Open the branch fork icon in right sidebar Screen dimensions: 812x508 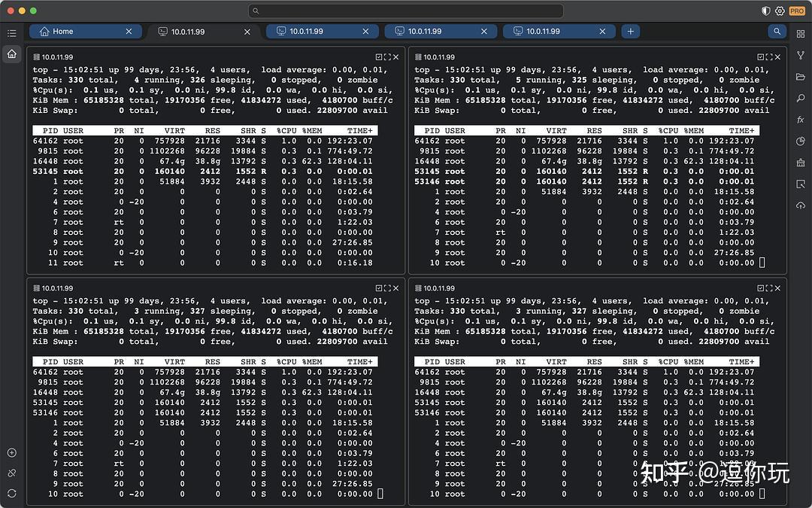[801, 55]
